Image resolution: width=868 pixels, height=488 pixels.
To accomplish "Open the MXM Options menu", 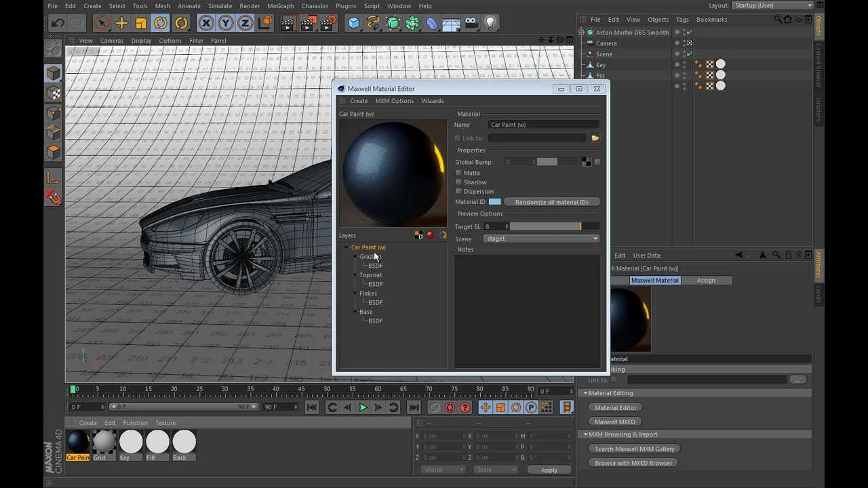I will point(395,101).
